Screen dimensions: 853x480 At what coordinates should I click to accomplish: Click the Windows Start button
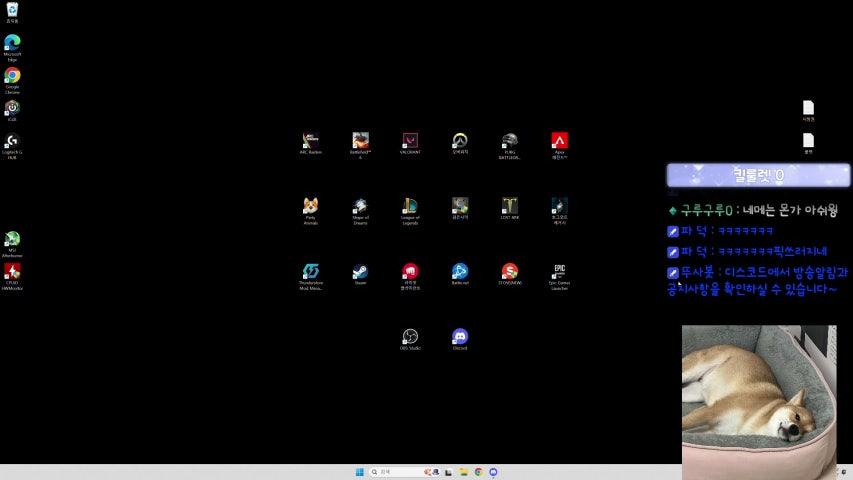[359, 472]
